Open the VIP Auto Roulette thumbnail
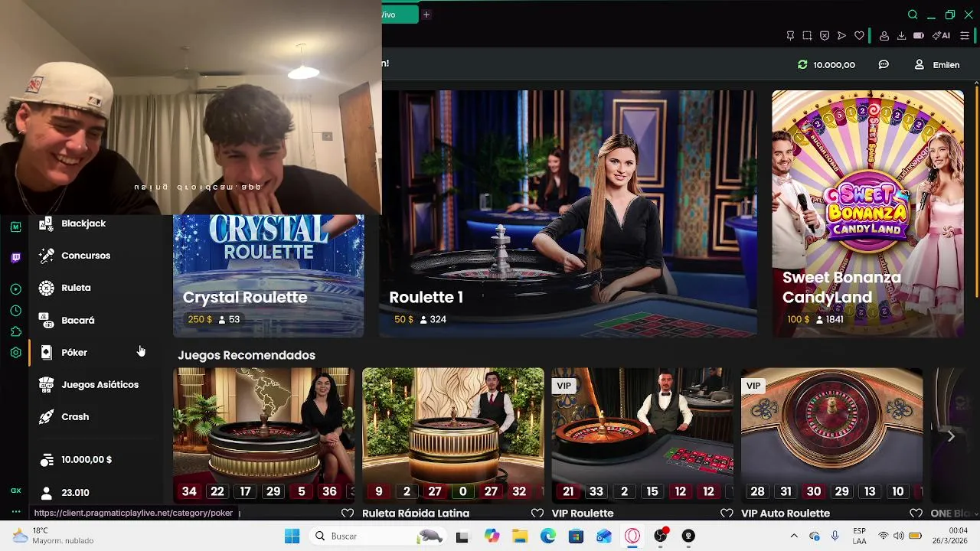The height and width of the screenshot is (551, 980). click(x=831, y=435)
